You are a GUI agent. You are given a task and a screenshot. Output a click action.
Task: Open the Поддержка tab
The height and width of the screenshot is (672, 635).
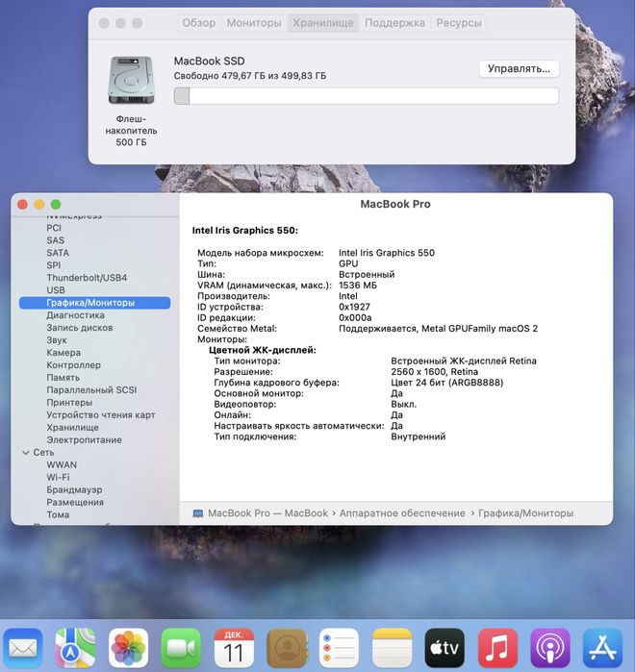tap(394, 23)
